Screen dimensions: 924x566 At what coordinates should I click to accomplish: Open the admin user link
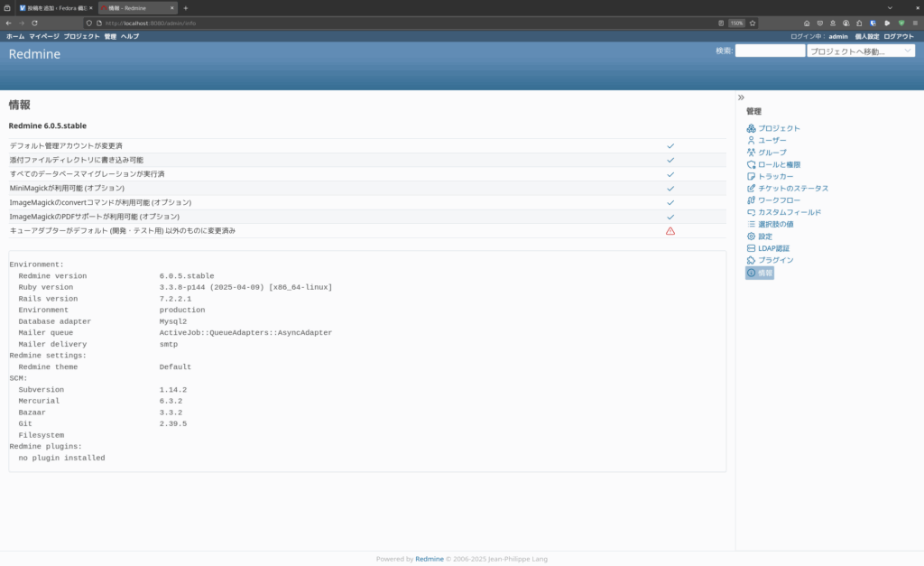838,36
